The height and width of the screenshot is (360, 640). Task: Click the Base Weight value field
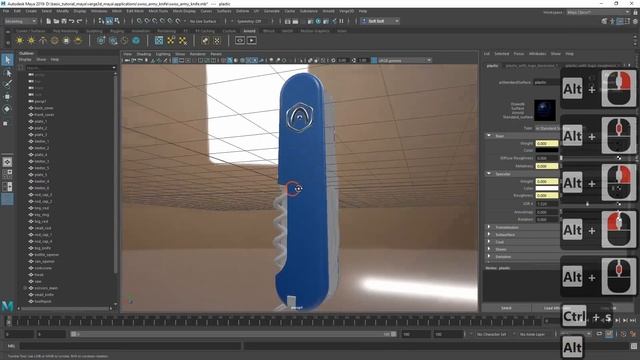(547, 143)
